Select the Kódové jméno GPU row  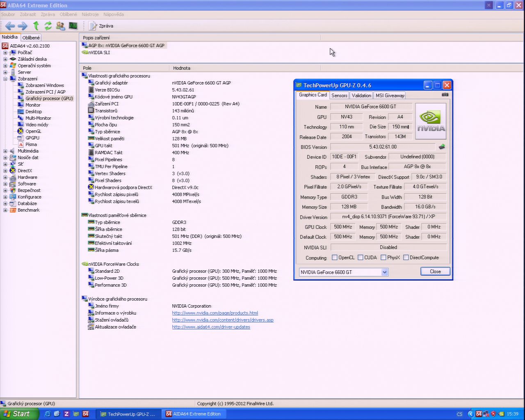pyautogui.click(x=142, y=97)
